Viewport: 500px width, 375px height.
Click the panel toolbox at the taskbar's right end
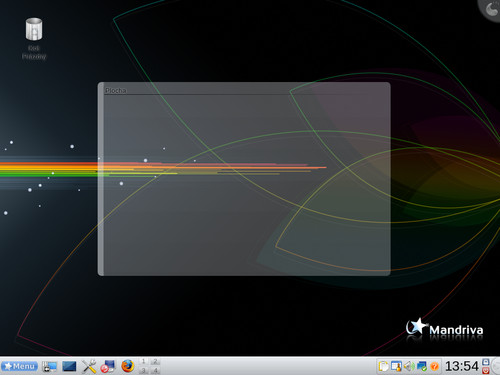pos(496,366)
